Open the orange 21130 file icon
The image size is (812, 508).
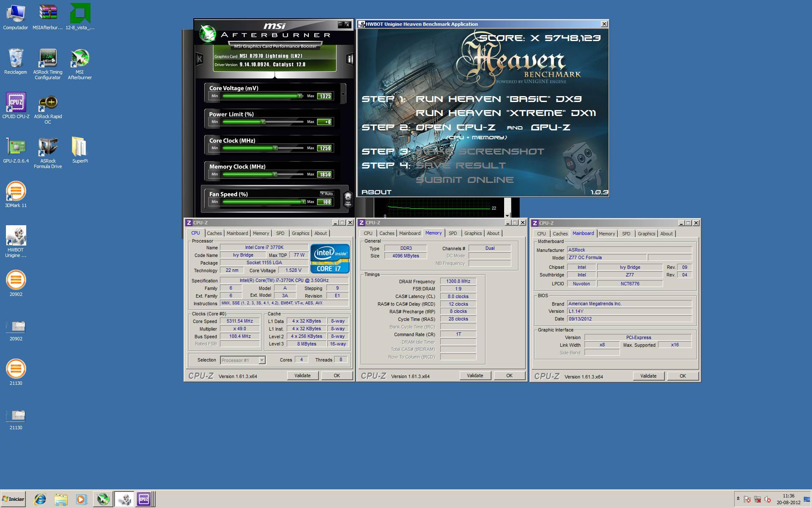click(x=16, y=373)
